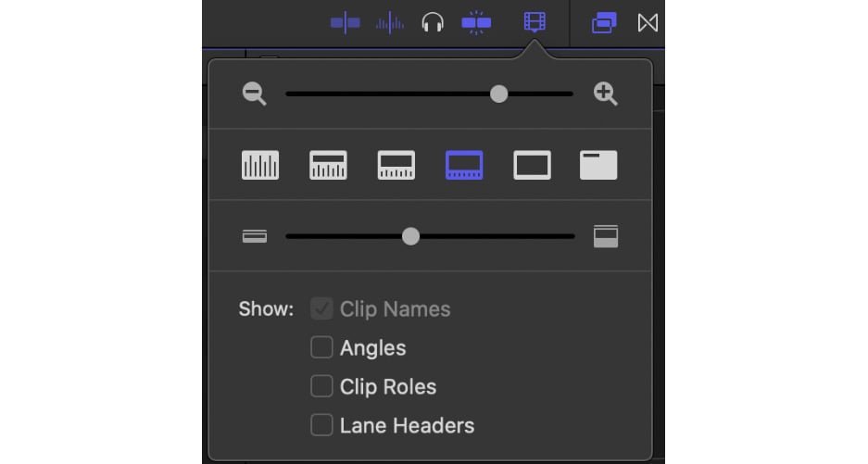Select clip labels only appearance
The height and width of the screenshot is (464, 868).
click(598, 165)
